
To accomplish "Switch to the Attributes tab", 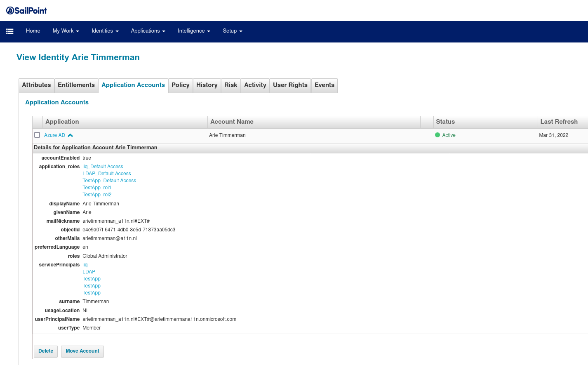I will [x=36, y=85].
